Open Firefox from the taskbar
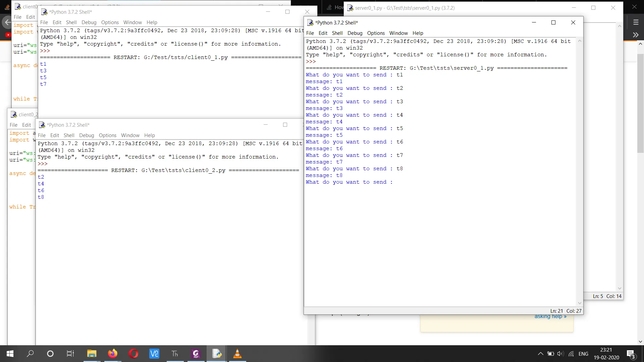 113,354
